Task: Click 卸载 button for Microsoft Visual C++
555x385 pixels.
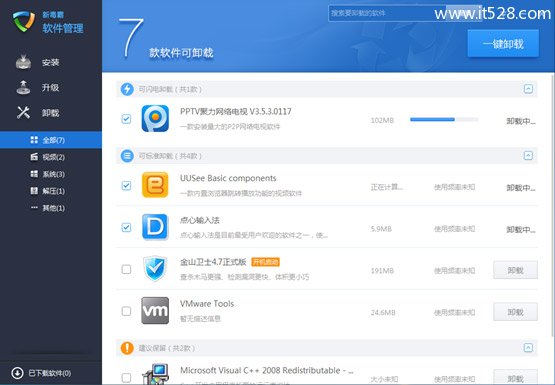Action: (x=515, y=377)
